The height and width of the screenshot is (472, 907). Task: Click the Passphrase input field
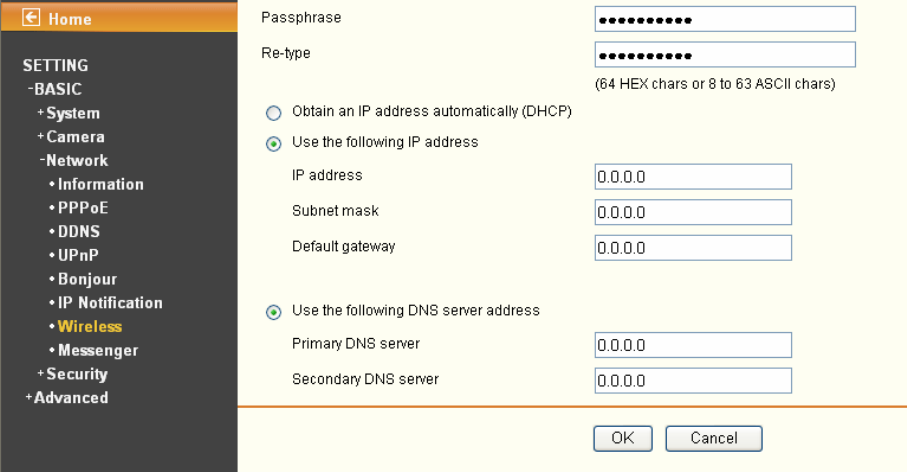pos(725,19)
